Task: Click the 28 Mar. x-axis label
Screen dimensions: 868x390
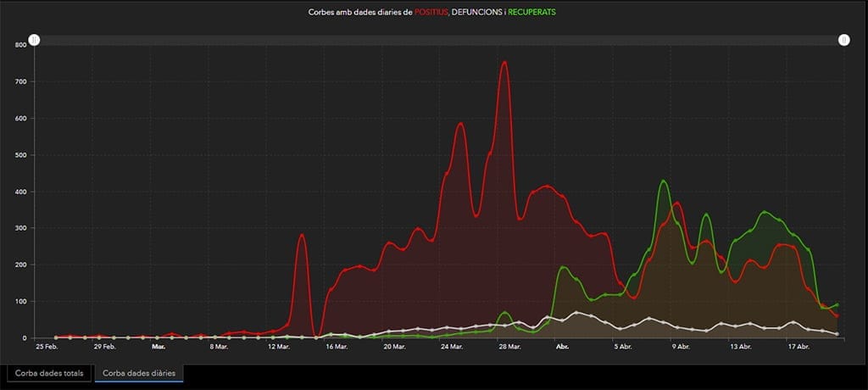Action: point(508,347)
